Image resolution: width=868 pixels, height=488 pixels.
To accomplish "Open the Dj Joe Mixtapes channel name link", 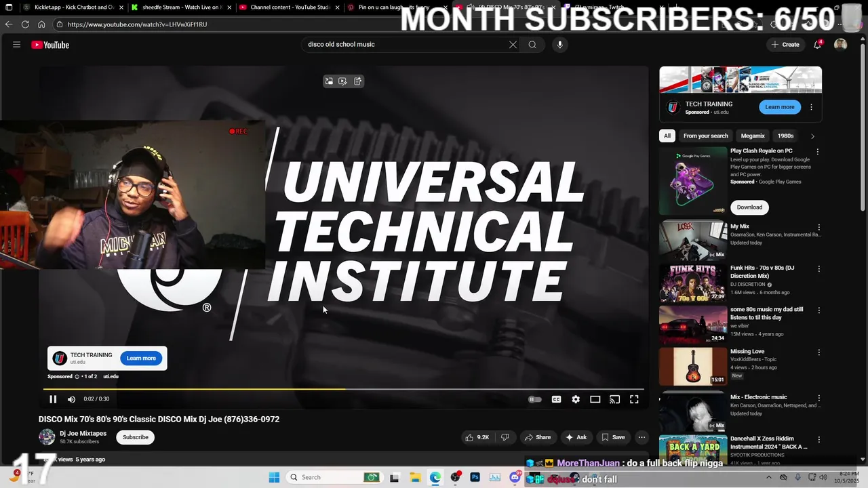I will pyautogui.click(x=83, y=433).
